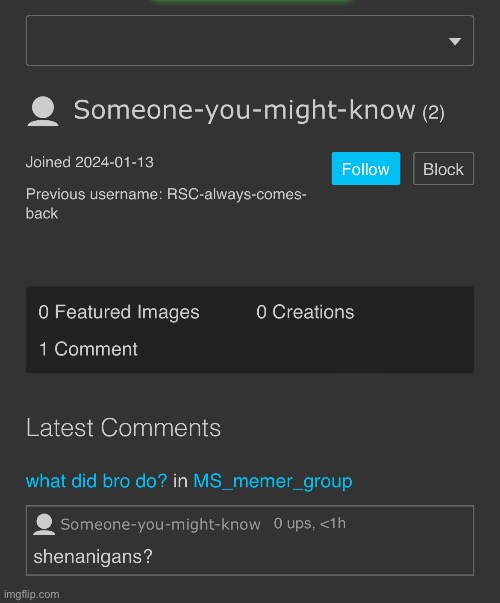Click the large profile avatar icon

pos(43,111)
